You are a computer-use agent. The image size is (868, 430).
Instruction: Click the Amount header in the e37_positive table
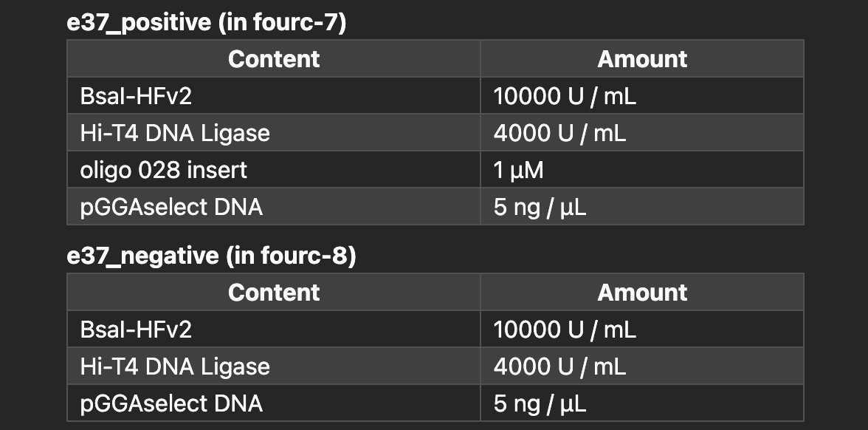[x=641, y=59]
